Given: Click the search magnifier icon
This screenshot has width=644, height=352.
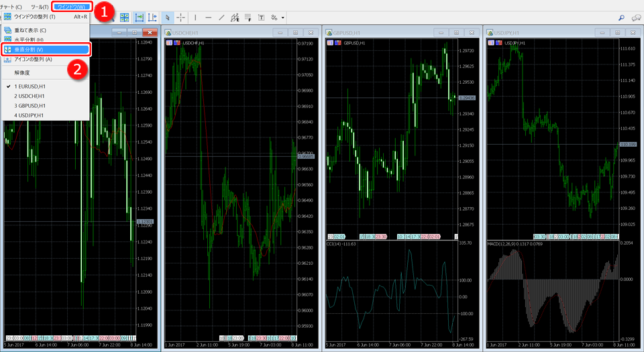Looking at the screenshot, I should coord(621,17).
